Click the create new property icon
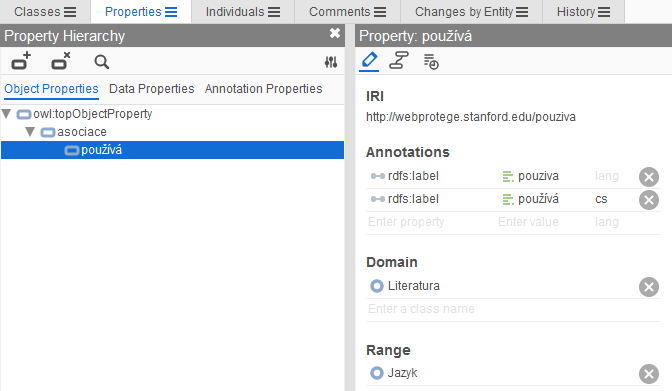672x391 pixels. pos(21,61)
